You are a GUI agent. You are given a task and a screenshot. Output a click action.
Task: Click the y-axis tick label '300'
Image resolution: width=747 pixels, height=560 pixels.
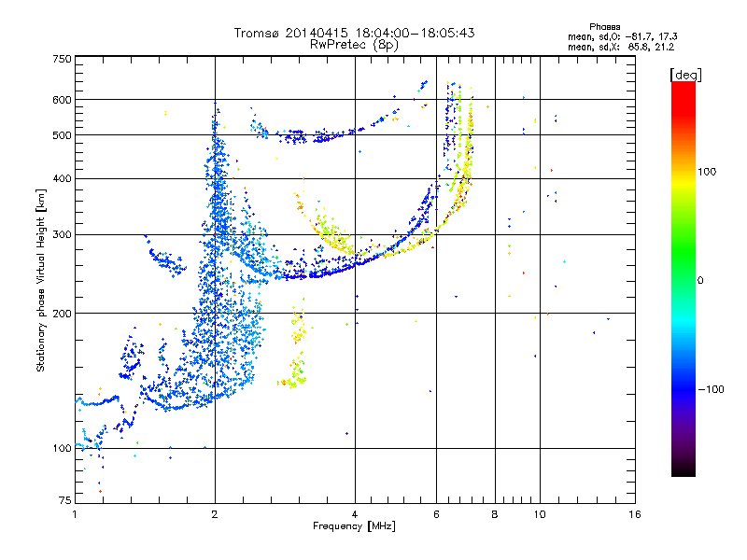point(62,235)
